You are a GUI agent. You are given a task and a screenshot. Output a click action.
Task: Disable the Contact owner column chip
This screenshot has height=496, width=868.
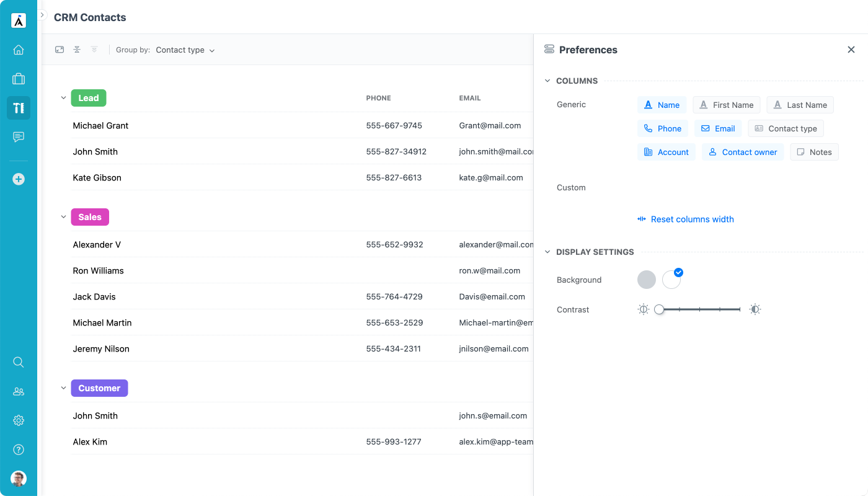(x=743, y=152)
